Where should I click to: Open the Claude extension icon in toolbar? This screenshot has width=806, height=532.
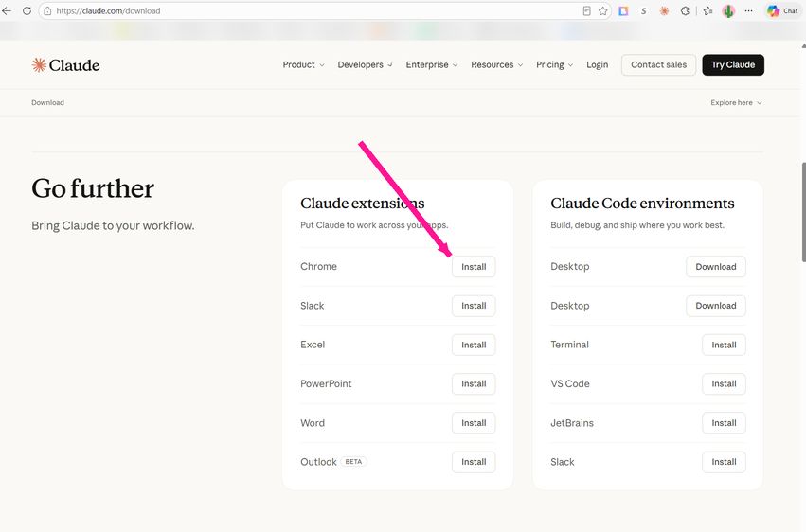[664, 10]
